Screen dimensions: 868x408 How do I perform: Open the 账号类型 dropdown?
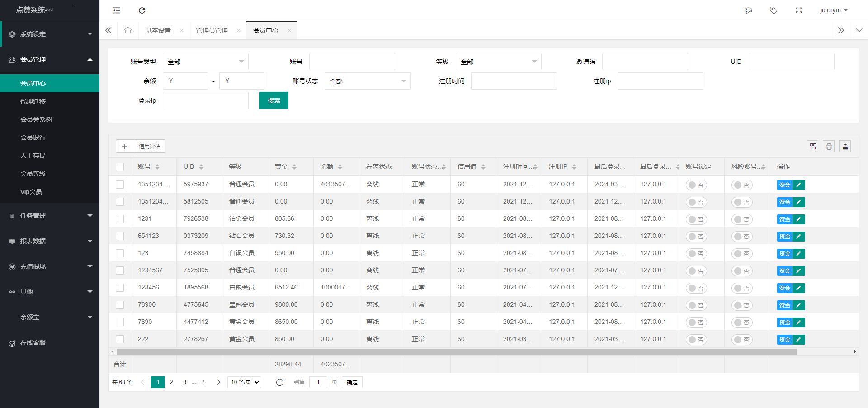205,62
